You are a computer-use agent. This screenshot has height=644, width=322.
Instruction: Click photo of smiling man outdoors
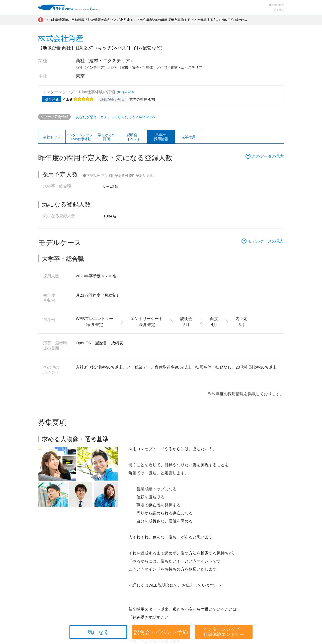coord(97,464)
